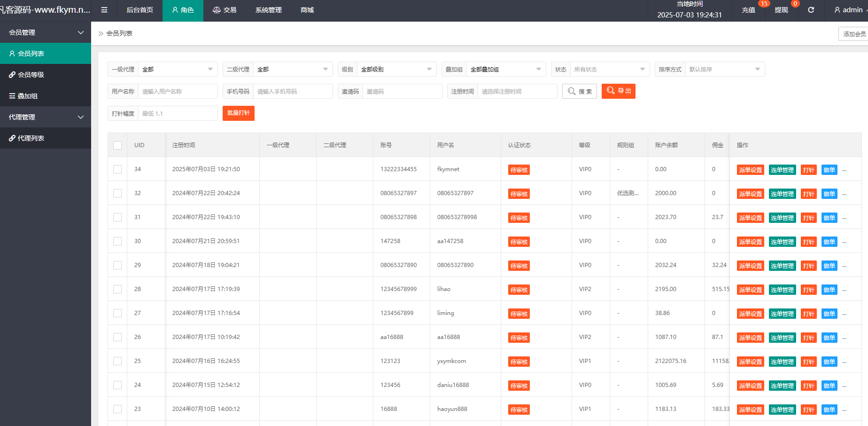Image resolution: width=868 pixels, height=426 pixels.
Task: Focus the 用户名称 input field
Action: coord(178,91)
